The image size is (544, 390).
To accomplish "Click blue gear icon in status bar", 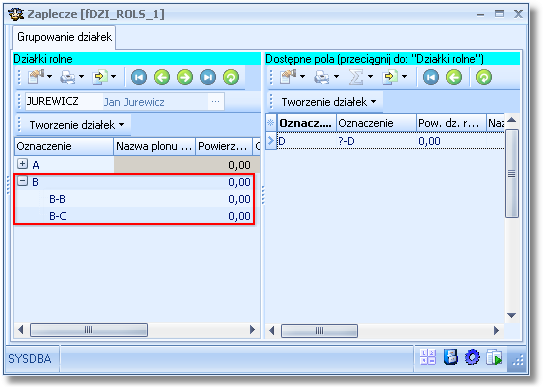I will (x=472, y=357).
